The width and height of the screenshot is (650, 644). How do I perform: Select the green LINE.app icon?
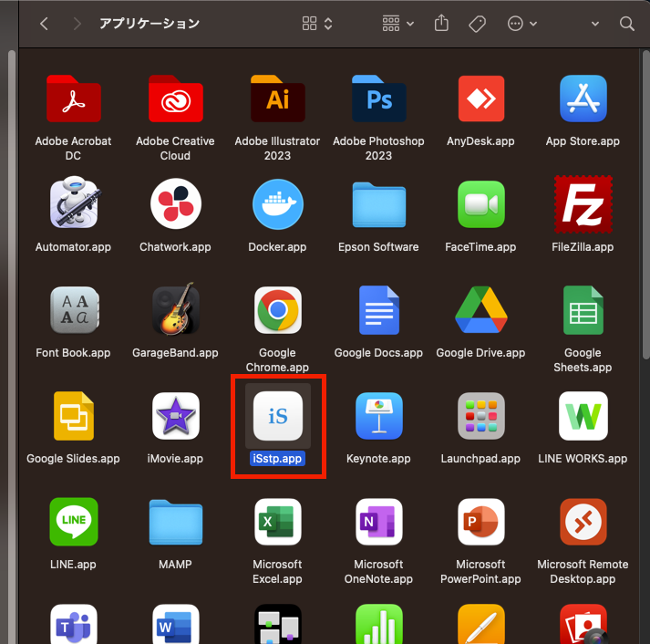(x=74, y=521)
